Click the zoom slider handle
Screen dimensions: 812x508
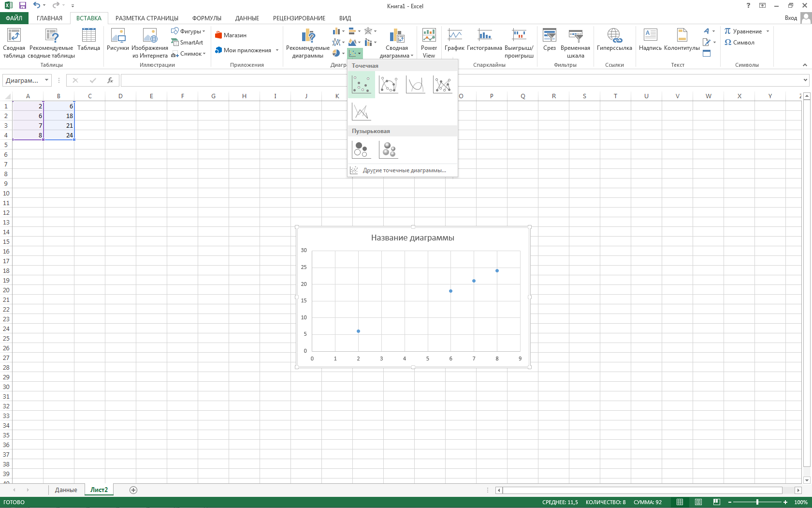(x=757, y=502)
